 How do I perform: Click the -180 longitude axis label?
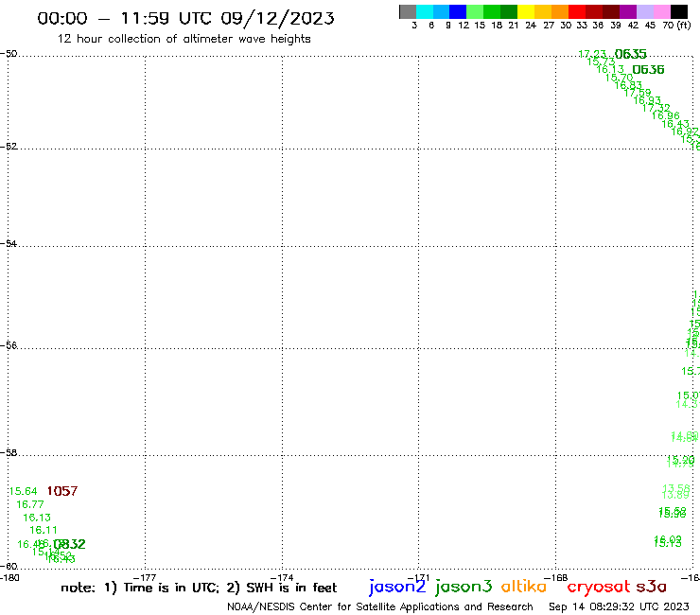click(x=9, y=577)
